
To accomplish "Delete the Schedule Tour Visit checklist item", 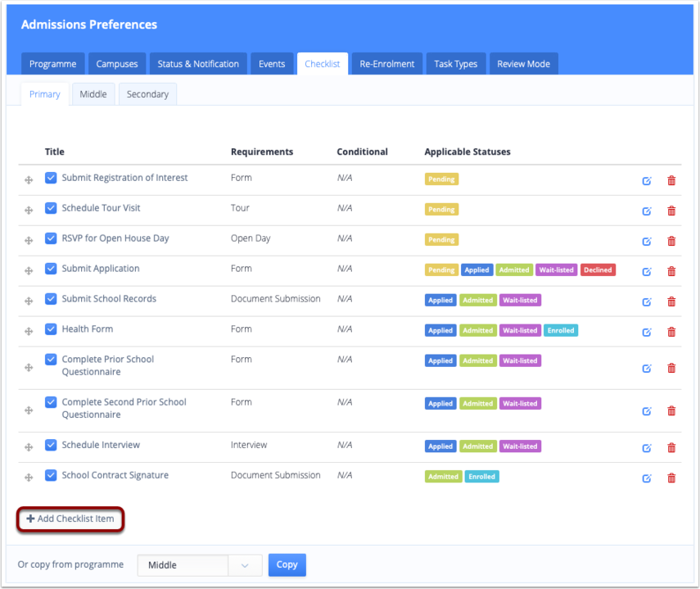I will pos(671,211).
